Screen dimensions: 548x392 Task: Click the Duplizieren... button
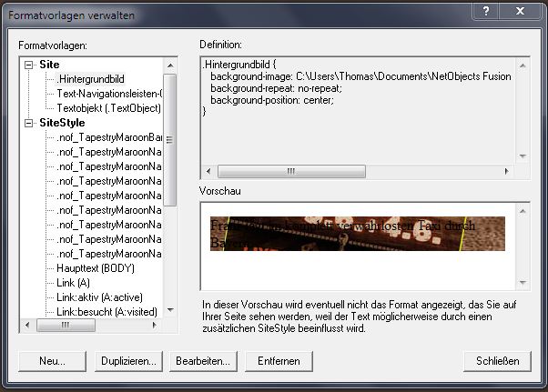[129, 361]
